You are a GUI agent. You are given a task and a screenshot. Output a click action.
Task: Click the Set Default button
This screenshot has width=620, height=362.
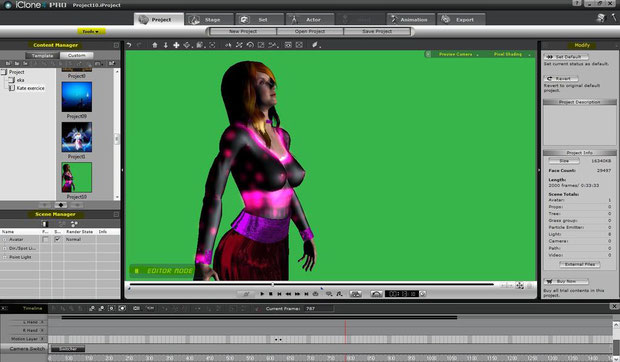coord(565,57)
